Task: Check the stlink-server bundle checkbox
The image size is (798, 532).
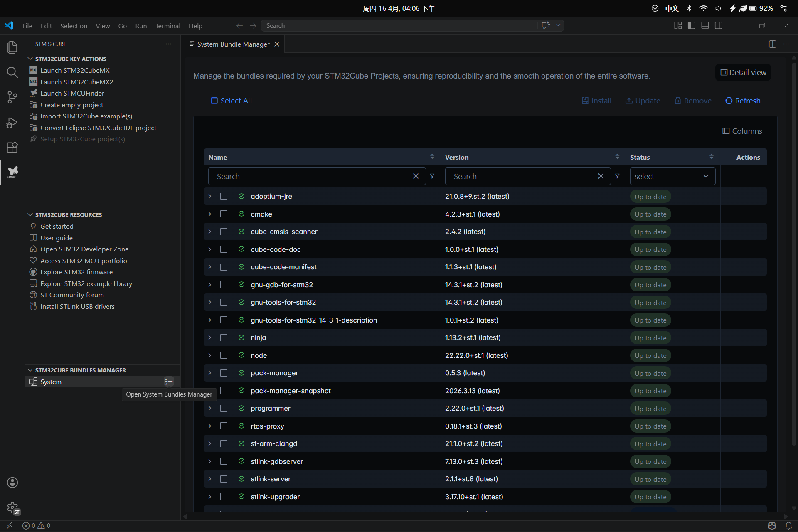Action: point(224,479)
